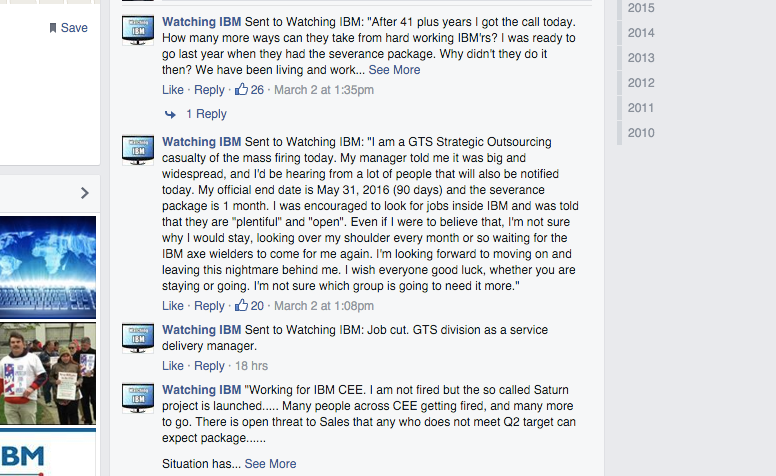Viewport: 776px width, 476px height.
Task: Click the Save bookmark icon
Action: click(x=53, y=28)
